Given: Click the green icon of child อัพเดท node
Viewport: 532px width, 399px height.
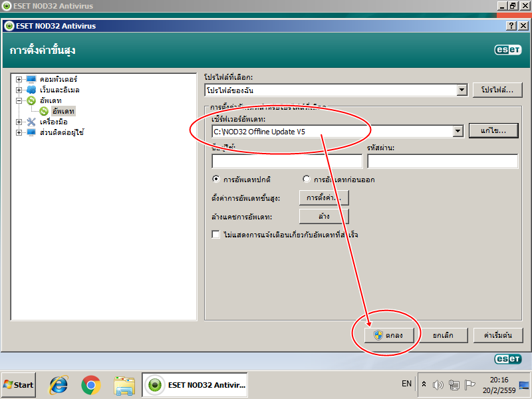Looking at the screenshot, I should coord(44,111).
